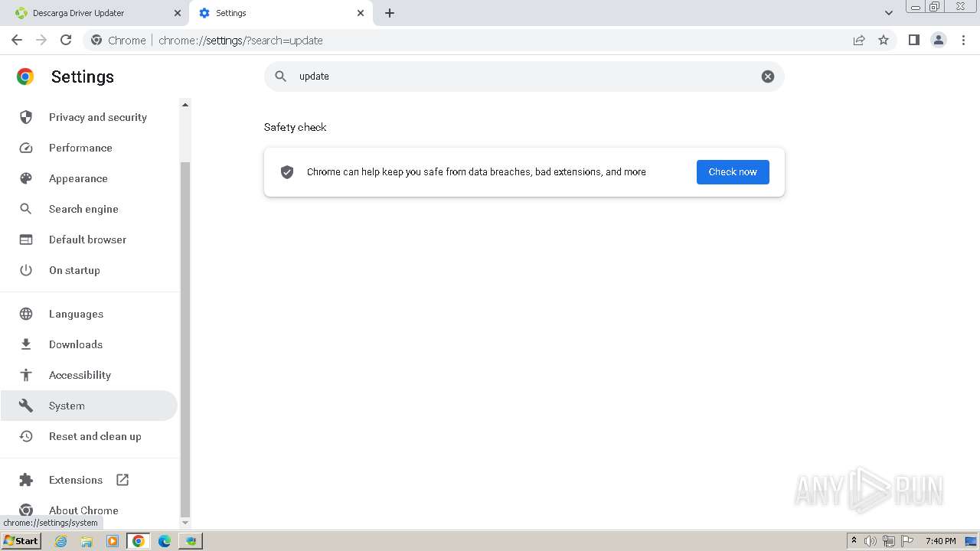Show hidden system tray icons
Image resolution: width=980 pixels, height=551 pixels.
(854, 540)
